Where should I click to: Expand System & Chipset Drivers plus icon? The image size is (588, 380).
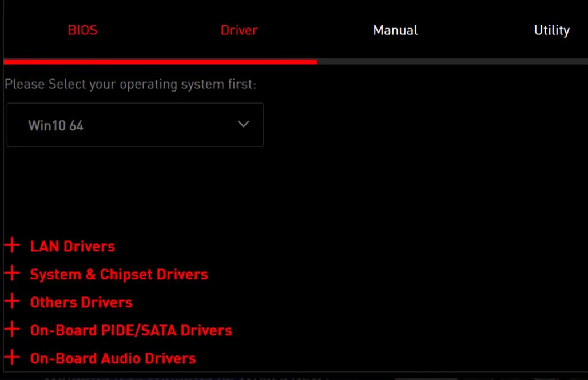12,273
